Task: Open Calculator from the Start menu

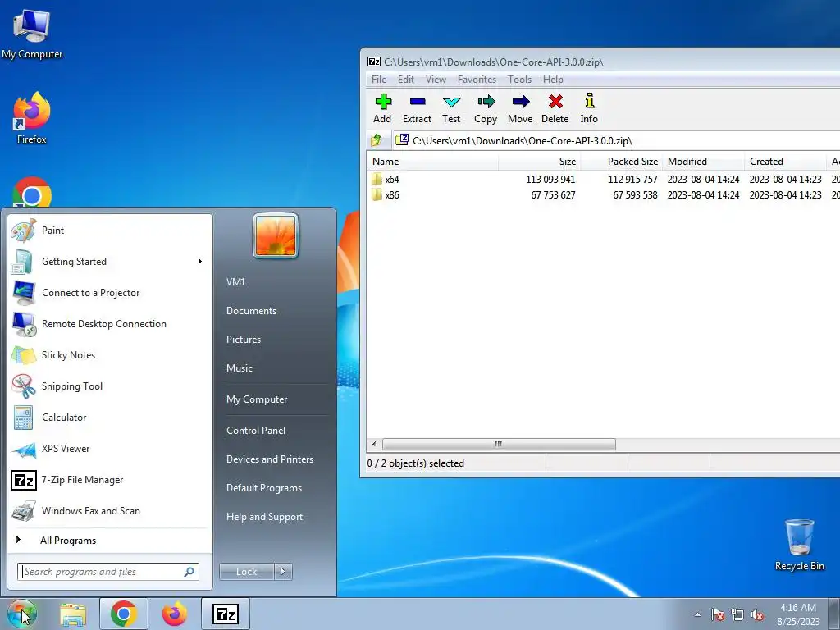Action: coord(109,418)
